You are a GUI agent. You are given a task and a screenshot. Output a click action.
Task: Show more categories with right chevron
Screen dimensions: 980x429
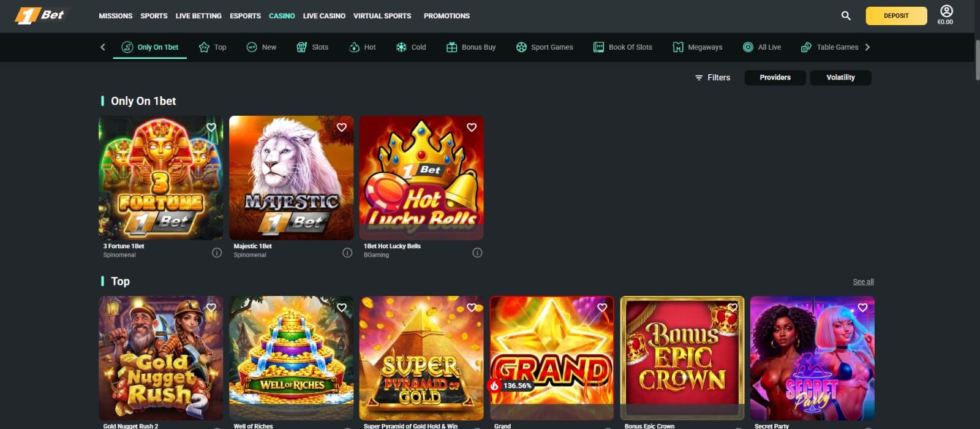[867, 47]
